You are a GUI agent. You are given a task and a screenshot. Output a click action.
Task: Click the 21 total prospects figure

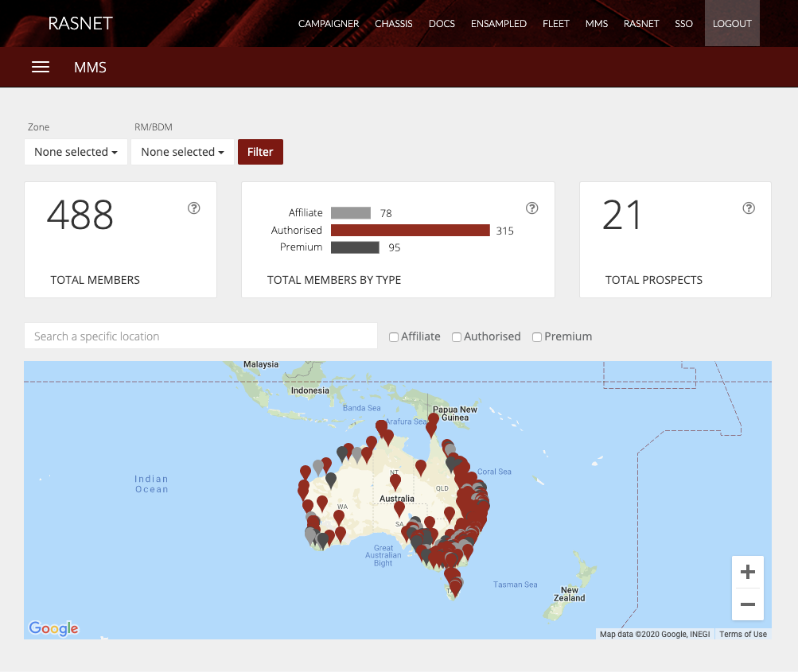click(x=621, y=215)
